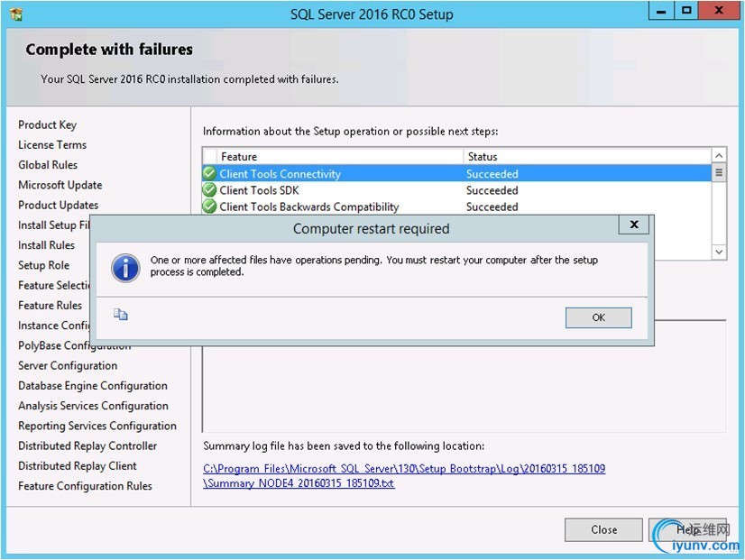
Task: Select Feature Configuration Rules step
Action: [x=85, y=486]
